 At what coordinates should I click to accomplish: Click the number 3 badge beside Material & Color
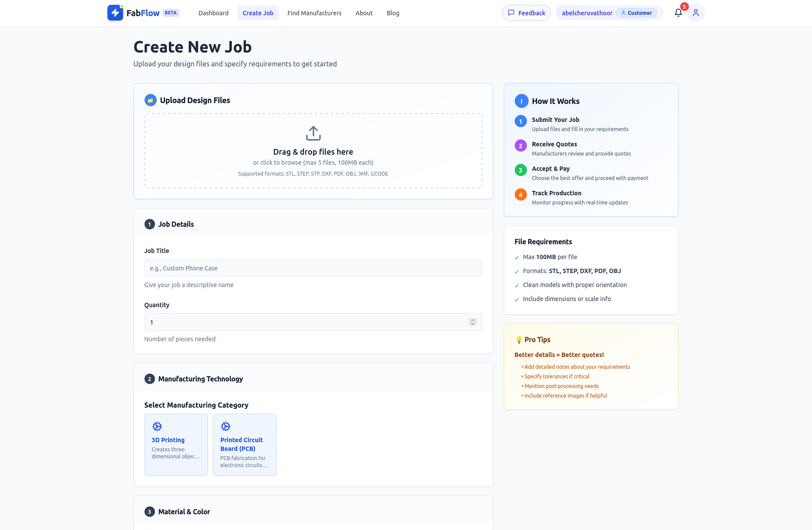[x=149, y=512]
